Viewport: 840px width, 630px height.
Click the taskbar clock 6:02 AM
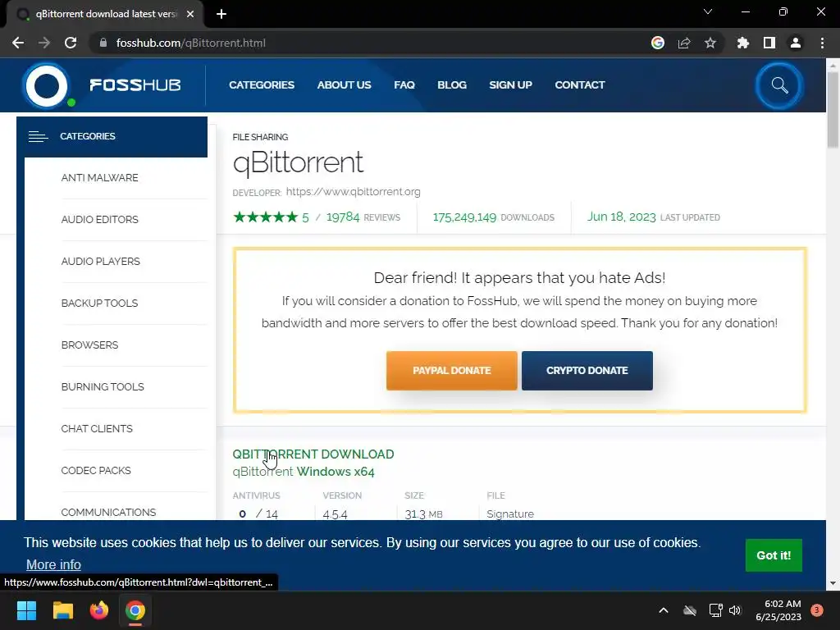[782, 604]
